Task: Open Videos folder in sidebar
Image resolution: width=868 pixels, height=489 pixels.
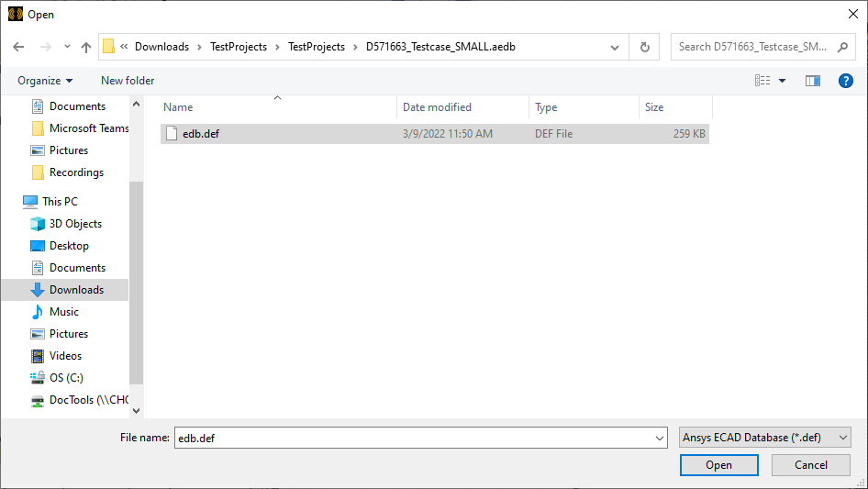Action: click(56, 356)
